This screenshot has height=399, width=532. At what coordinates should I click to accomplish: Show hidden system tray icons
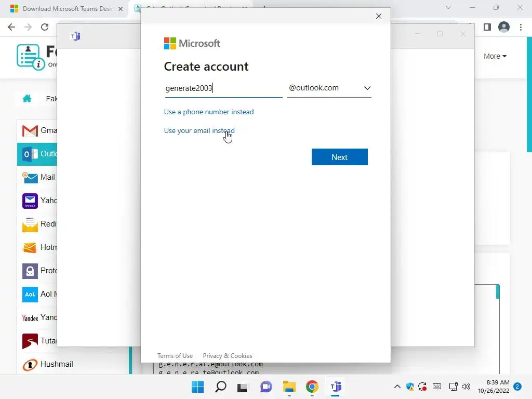[x=397, y=387]
